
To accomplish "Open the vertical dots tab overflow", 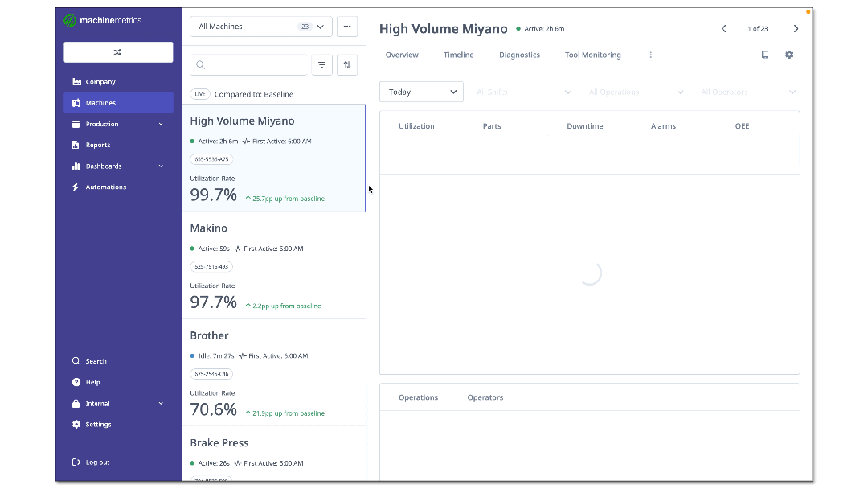I will pos(650,55).
